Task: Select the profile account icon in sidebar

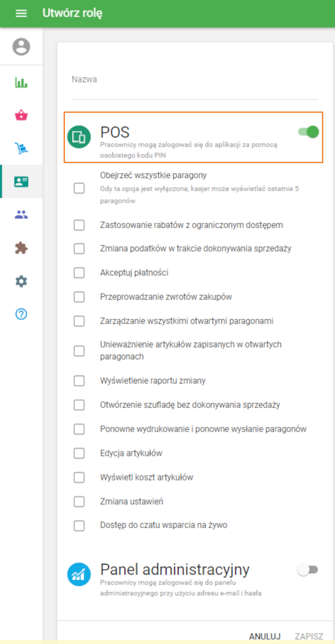Action: pyautogui.click(x=21, y=47)
